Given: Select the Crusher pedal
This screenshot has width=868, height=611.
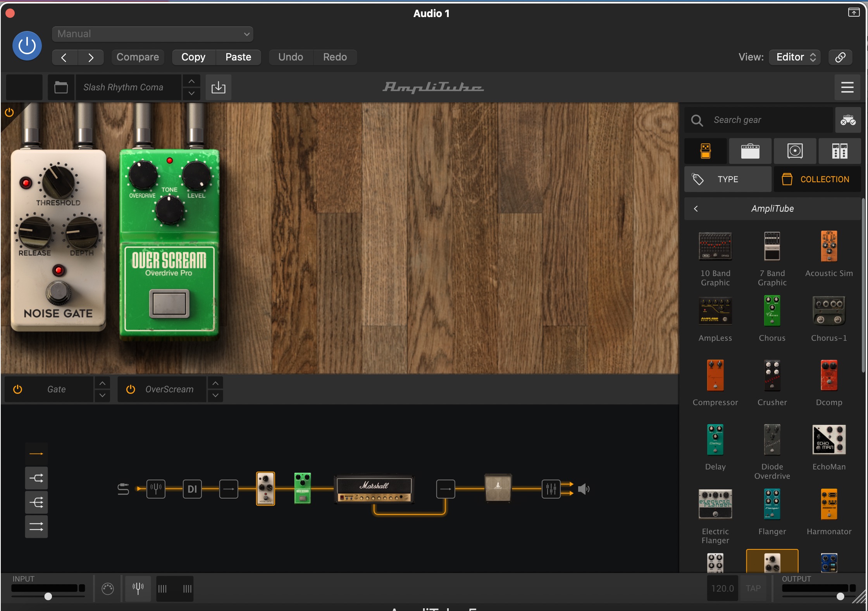Looking at the screenshot, I should tap(772, 383).
